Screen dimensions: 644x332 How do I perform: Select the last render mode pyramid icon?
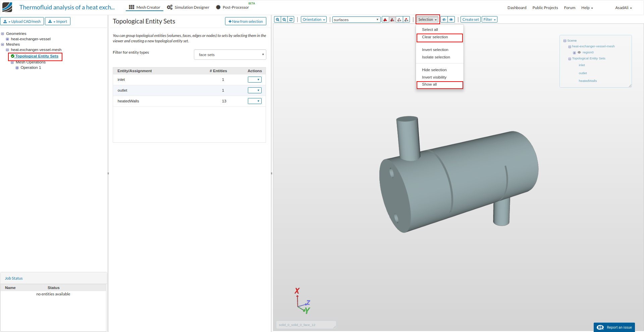click(406, 19)
